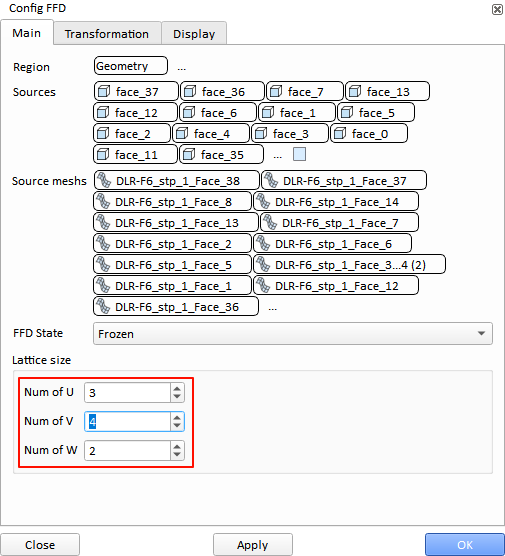505x556 pixels.
Task: Close the Config FFD dialog
Action: [497, 9]
